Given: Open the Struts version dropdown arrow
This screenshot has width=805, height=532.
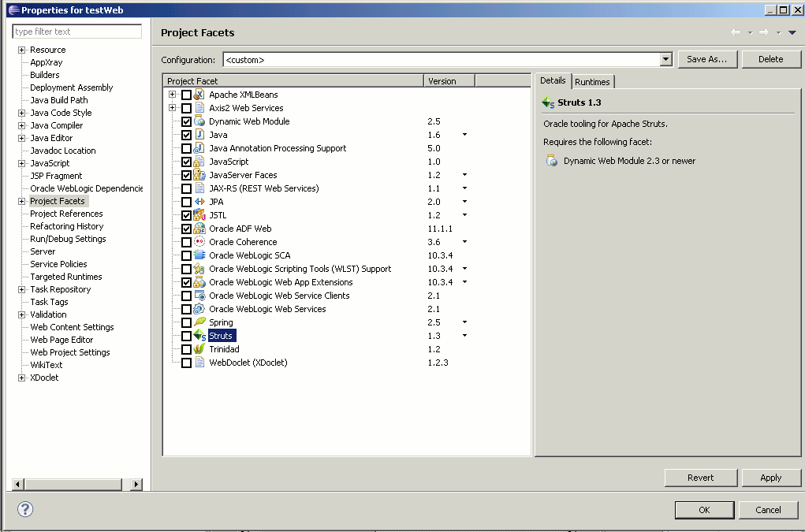Looking at the screenshot, I should 464,336.
